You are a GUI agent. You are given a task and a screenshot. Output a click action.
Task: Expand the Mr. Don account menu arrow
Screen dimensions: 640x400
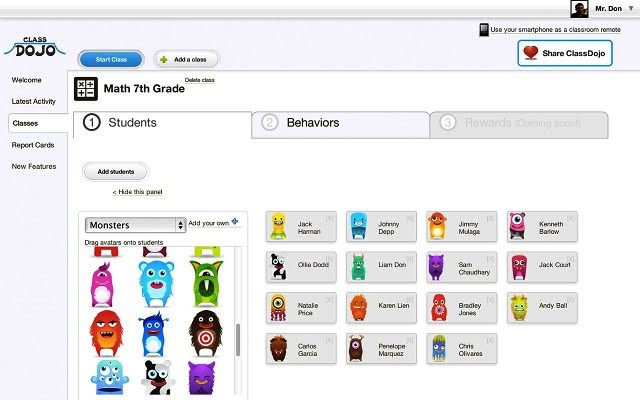pos(631,8)
